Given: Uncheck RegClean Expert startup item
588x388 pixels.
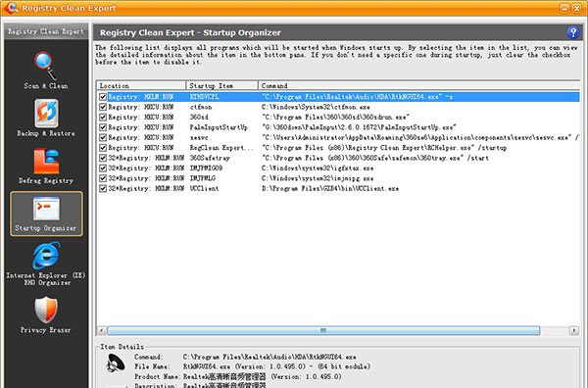Looking at the screenshot, I should (x=103, y=148).
